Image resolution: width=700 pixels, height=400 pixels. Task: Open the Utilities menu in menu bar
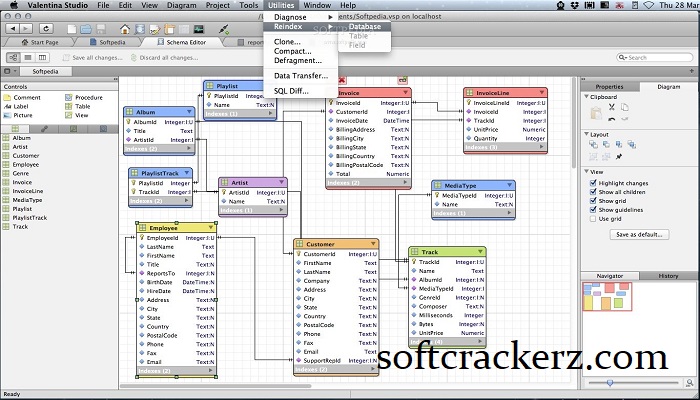point(281,5)
